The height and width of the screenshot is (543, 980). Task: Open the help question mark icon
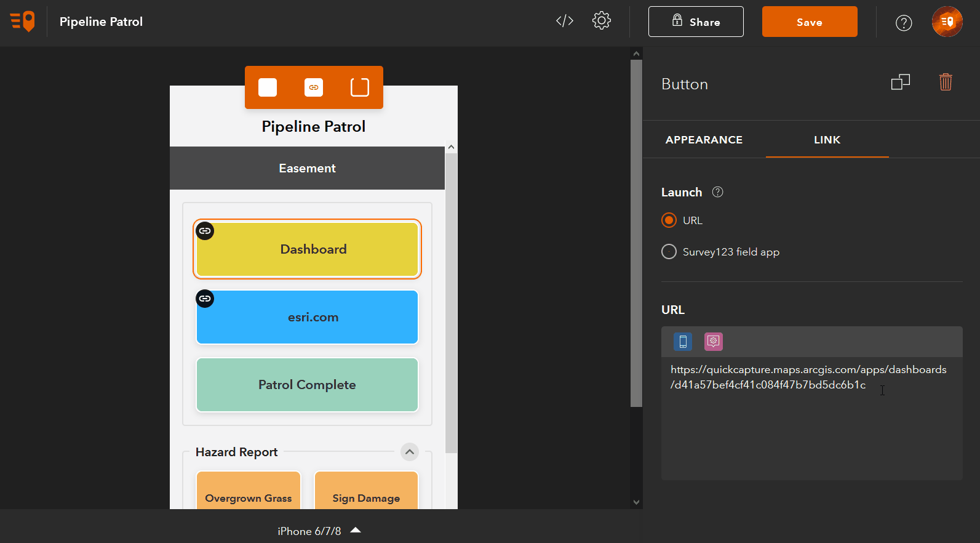(904, 23)
